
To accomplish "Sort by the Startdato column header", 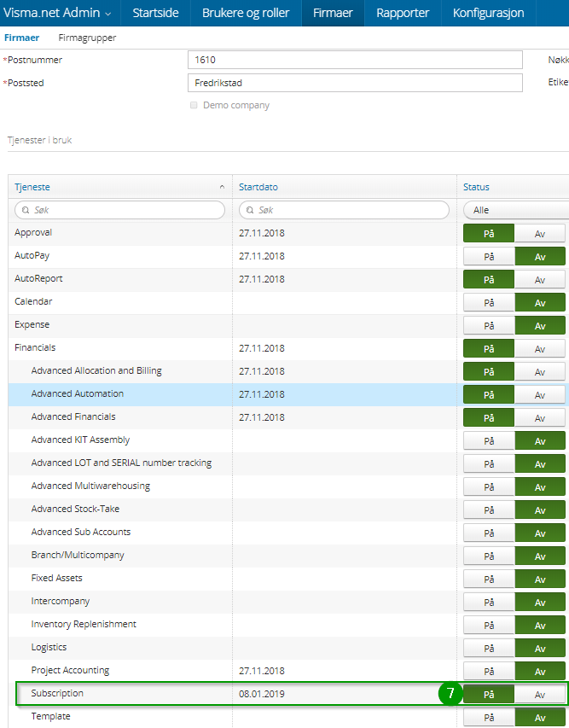I will [x=258, y=187].
